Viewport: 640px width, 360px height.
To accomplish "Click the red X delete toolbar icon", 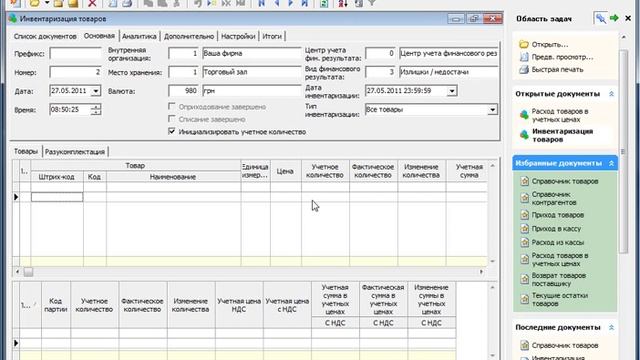I will click(x=92, y=3).
